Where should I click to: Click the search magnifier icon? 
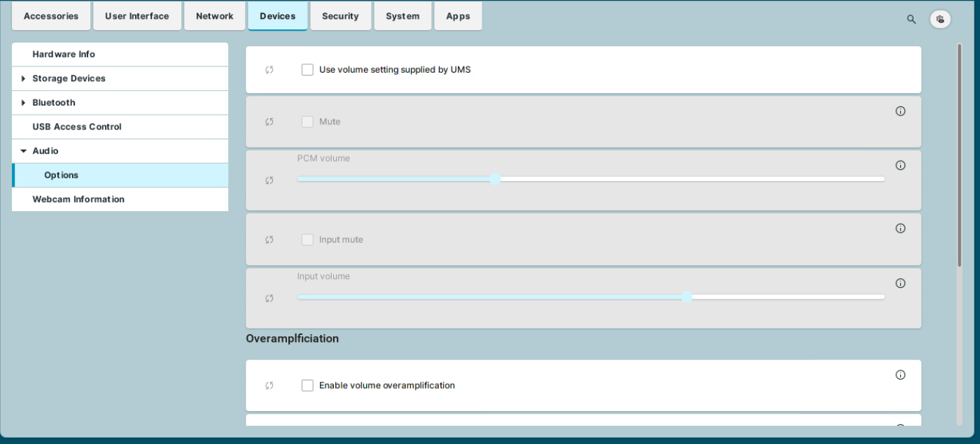click(x=911, y=20)
